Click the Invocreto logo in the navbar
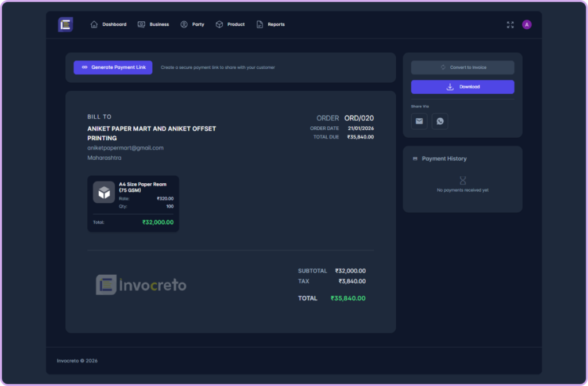Image resolution: width=588 pixels, height=386 pixels. [x=65, y=25]
